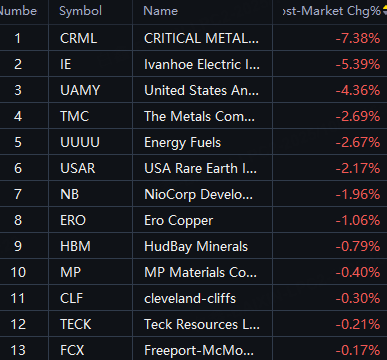Click NioCorp Developments name
The width and height of the screenshot is (387, 360).
pos(198,194)
